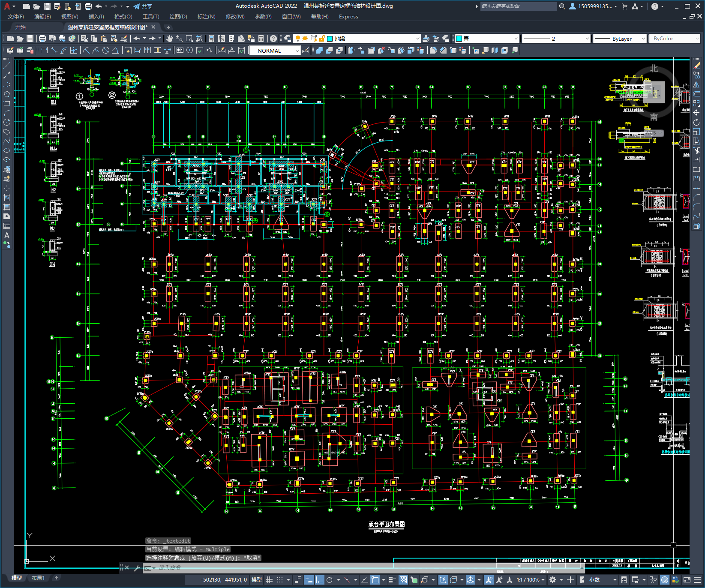Open the ByColor plot style dropdown

pyautogui.click(x=675, y=39)
